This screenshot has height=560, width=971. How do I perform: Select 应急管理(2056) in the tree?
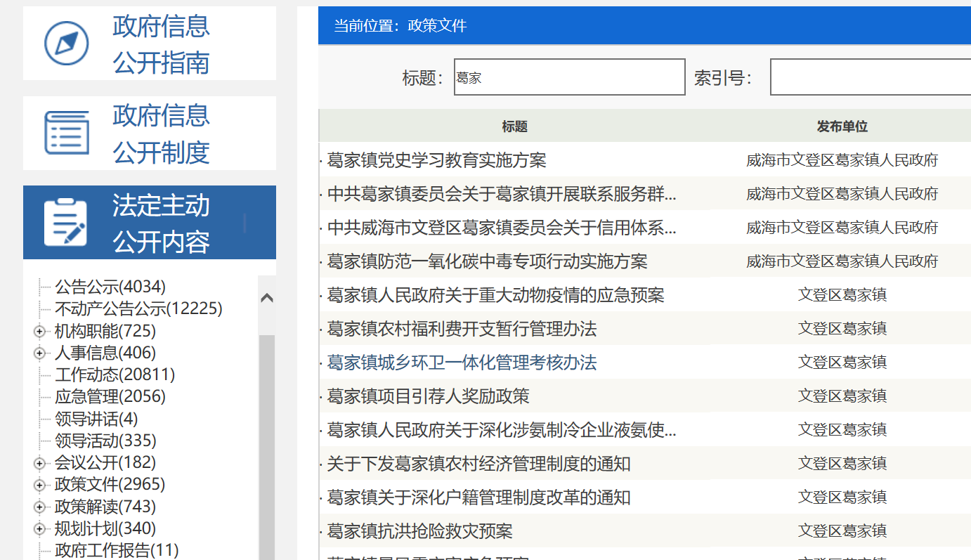click(110, 396)
